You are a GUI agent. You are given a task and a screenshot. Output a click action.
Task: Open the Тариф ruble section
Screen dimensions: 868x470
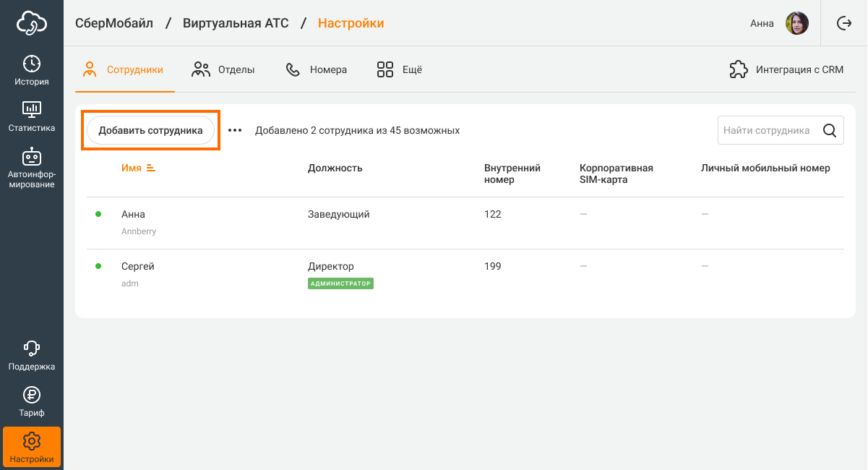coord(32,401)
